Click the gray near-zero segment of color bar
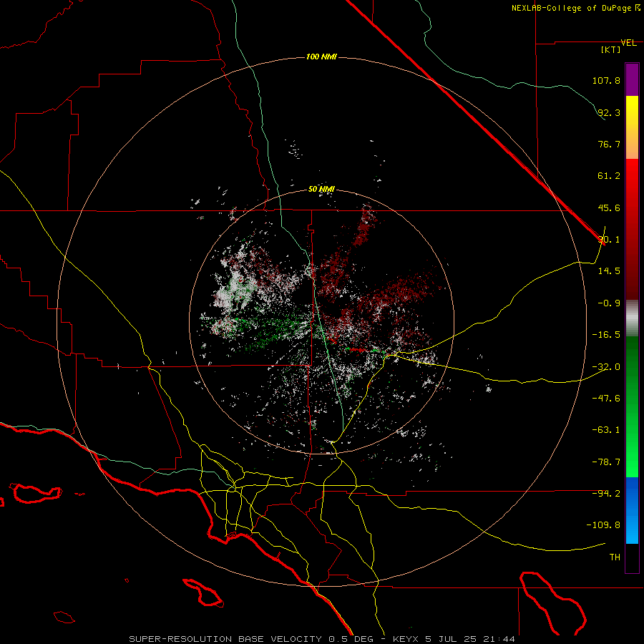Screen dimensions: 644x644 pyautogui.click(x=632, y=318)
